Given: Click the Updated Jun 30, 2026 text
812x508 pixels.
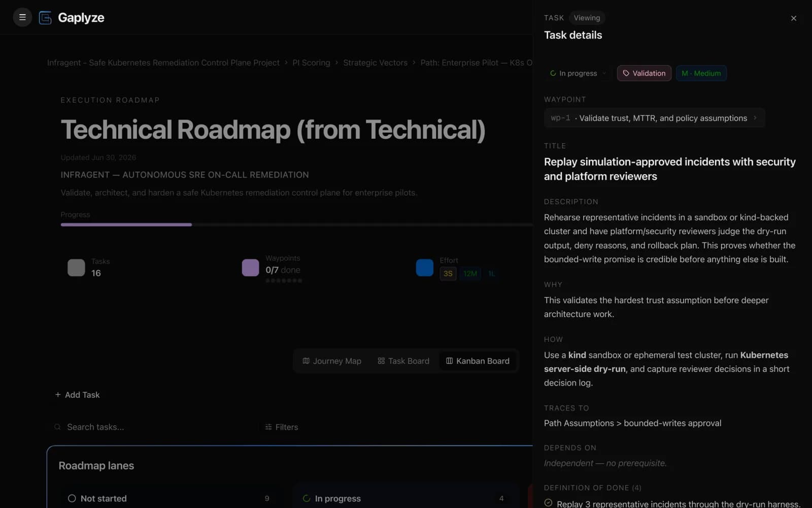Looking at the screenshot, I should (98, 157).
